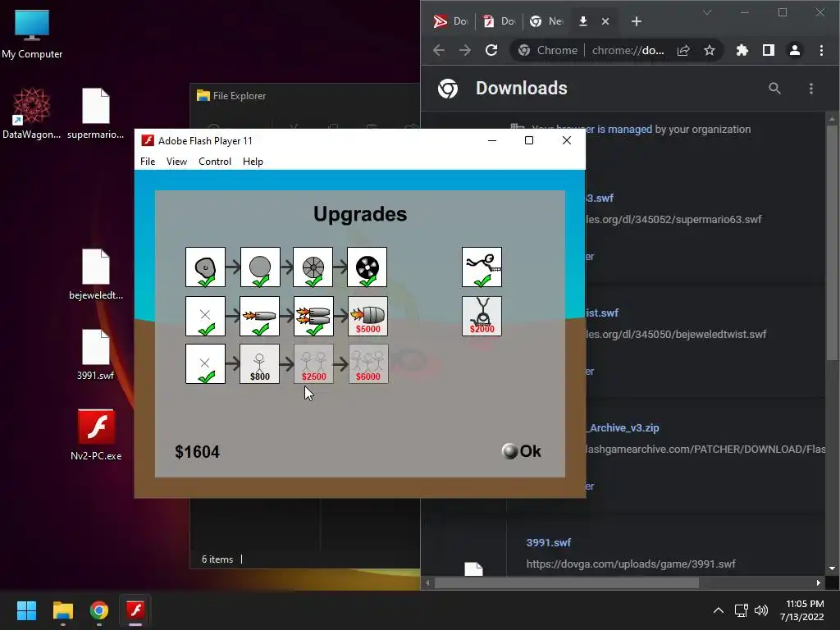Open Chrome from the taskbar
Screen dimensions: 840x630
pyautogui.click(x=99, y=610)
